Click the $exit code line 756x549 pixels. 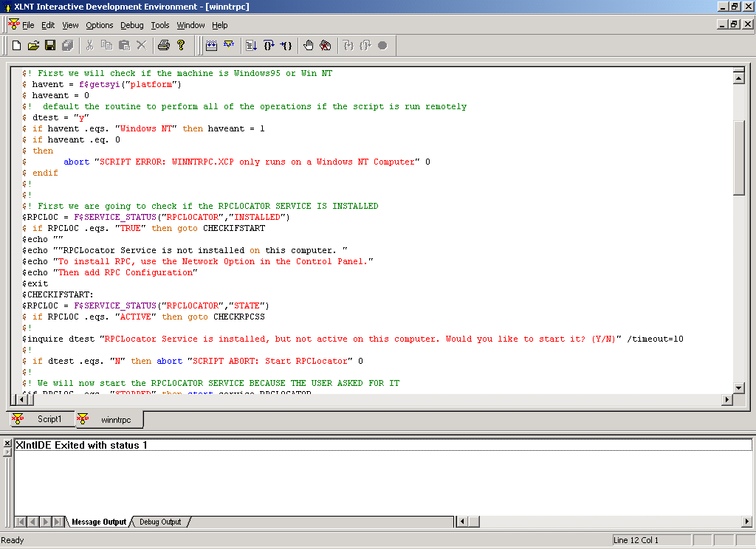coord(35,283)
